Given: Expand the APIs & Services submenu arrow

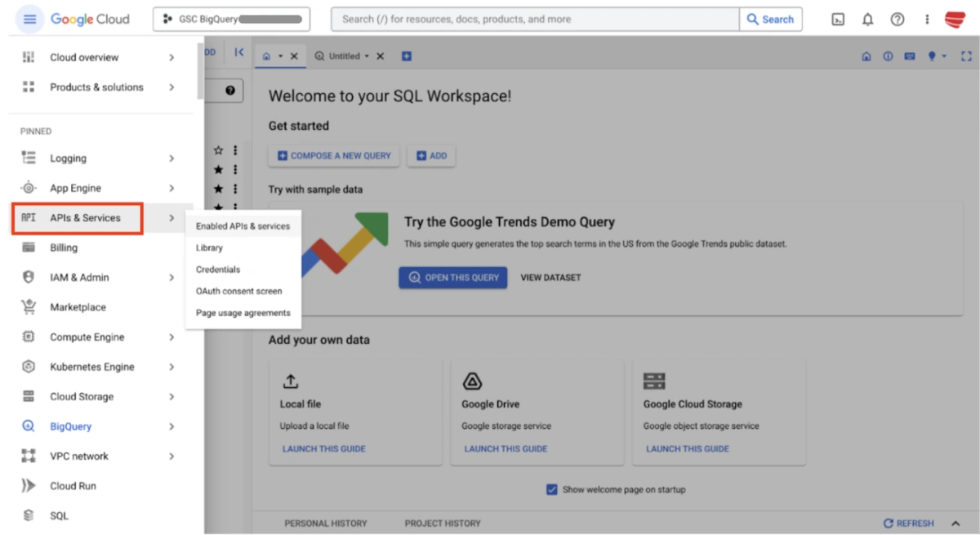Looking at the screenshot, I should pos(171,218).
